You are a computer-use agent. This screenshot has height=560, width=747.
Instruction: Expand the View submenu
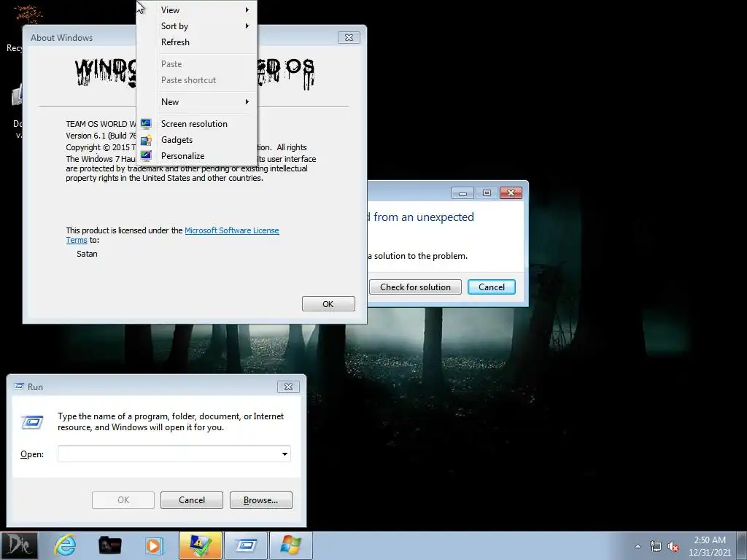pyautogui.click(x=197, y=9)
